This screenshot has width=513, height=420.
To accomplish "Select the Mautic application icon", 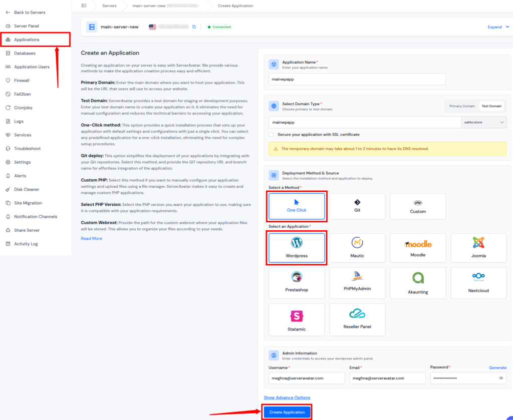I will pyautogui.click(x=357, y=243).
